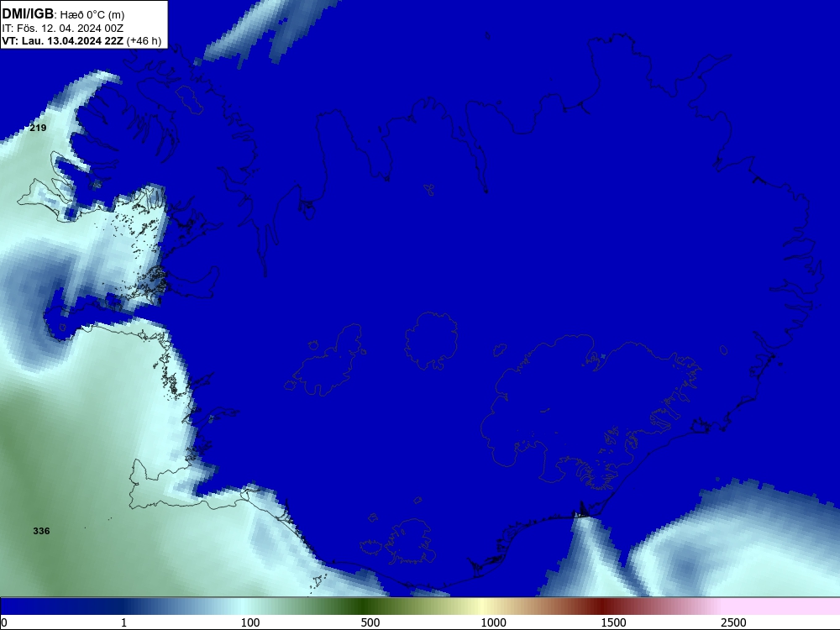Click the 1000 label on the color scale
Screen dimensions: 840x630
pyautogui.click(x=493, y=622)
